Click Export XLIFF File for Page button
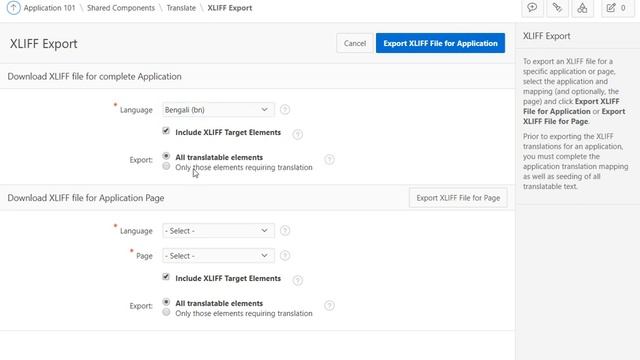The width and height of the screenshot is (640, 360). tap(458, 198)
